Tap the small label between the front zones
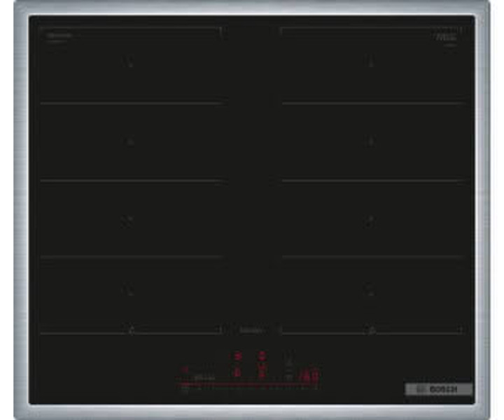504x420 pixels. (250, 328)
